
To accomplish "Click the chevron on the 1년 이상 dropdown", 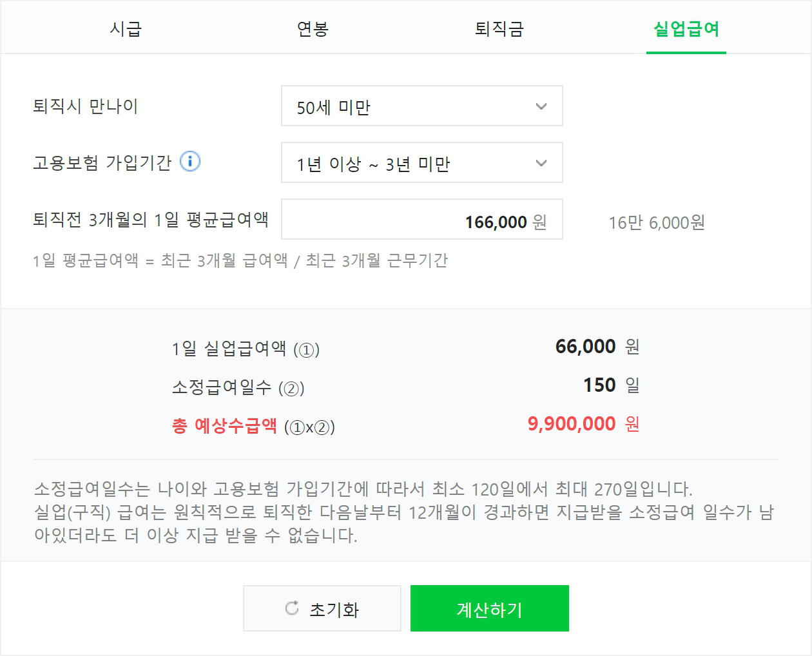I will 541,163.
